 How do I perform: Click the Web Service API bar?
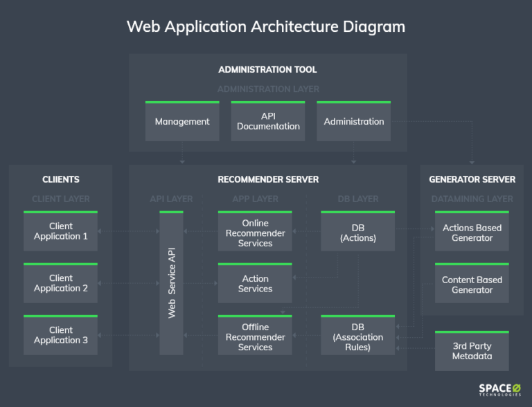click(x=171, y=283)
